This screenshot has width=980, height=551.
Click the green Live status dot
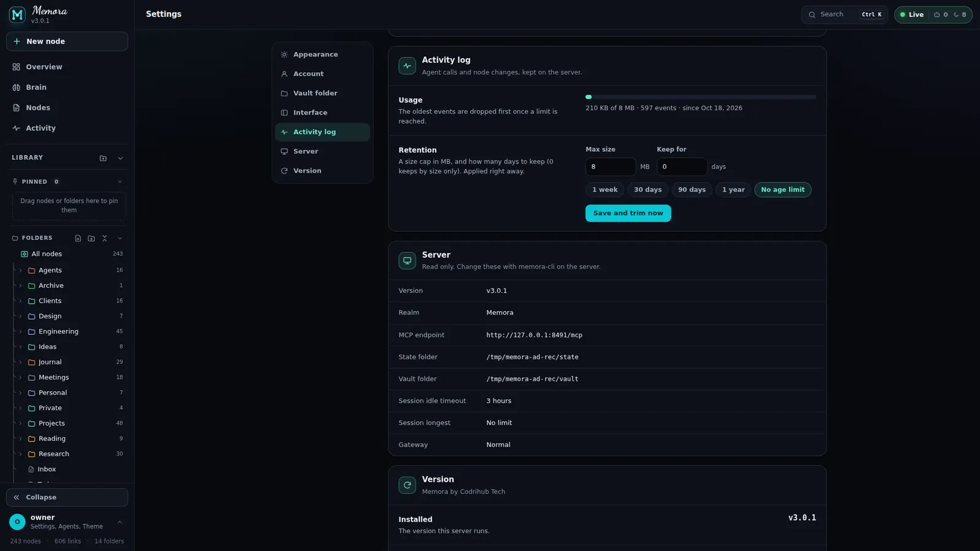click(902, 15)
